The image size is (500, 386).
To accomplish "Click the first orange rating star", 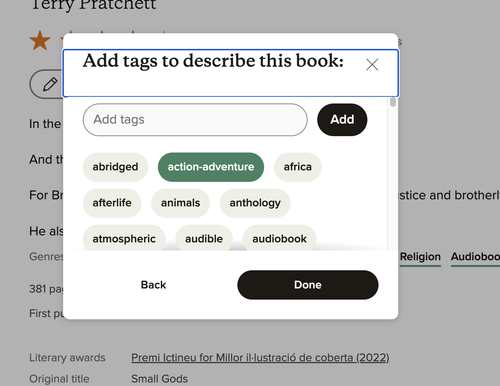I will pos(40,40).
